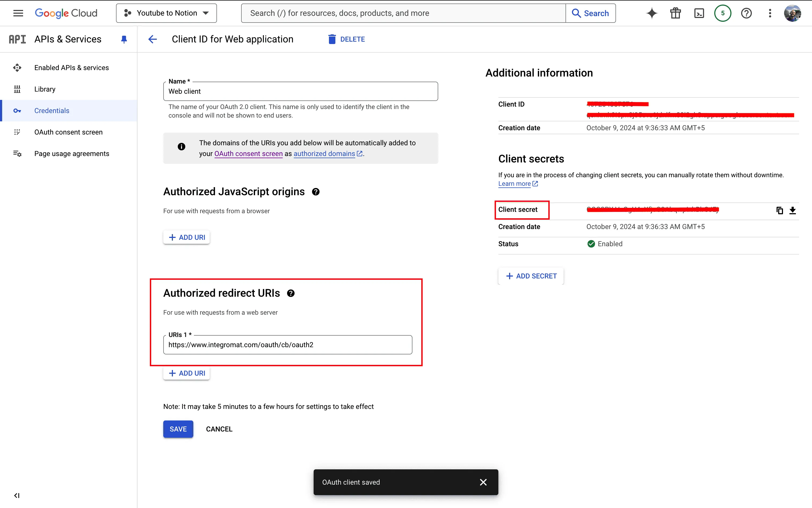Follow the OAuth consent screen link
Viewport: 812px width, 508px height.
click(x=249, y=154)
